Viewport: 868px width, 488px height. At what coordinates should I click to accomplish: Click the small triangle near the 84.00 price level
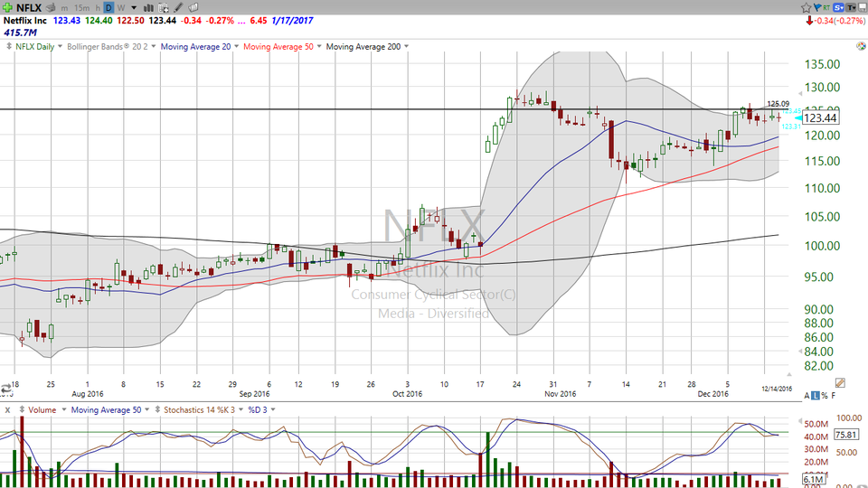coord(800,352)
